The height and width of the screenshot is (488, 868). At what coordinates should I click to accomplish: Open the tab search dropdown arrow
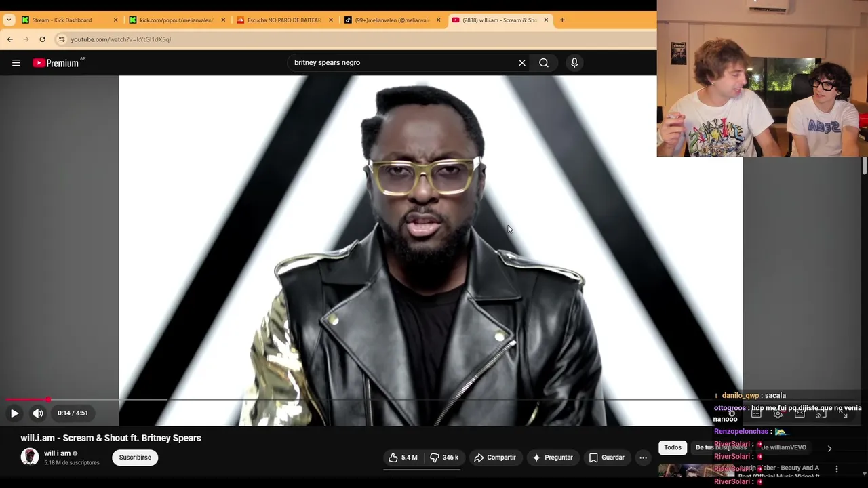pyautogui.click(x=9, y=20)
